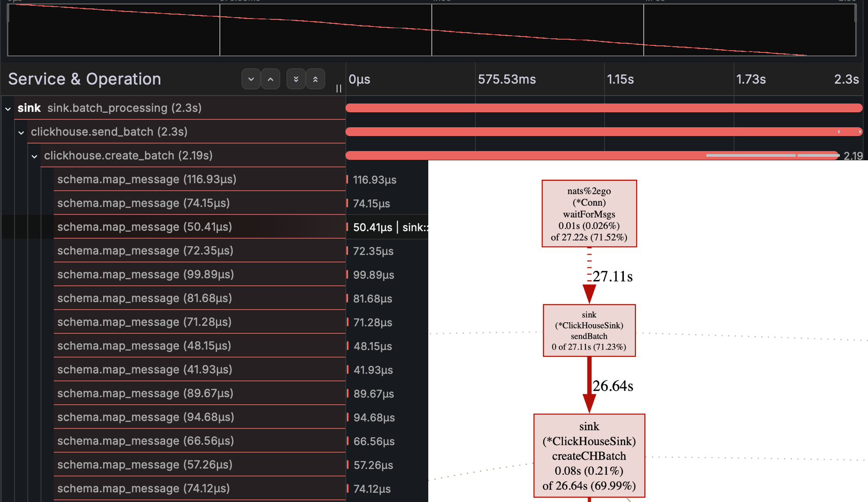The image size is (868, 502).
Task: Open schema.map_message (50.41µs) span
Action: pyautogui.click(x=200, y=227)
